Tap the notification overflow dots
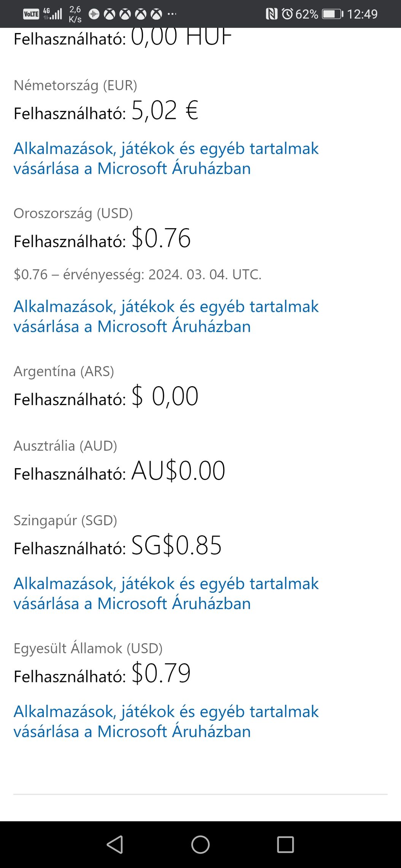The image size is (401, 868). point(172,14)
